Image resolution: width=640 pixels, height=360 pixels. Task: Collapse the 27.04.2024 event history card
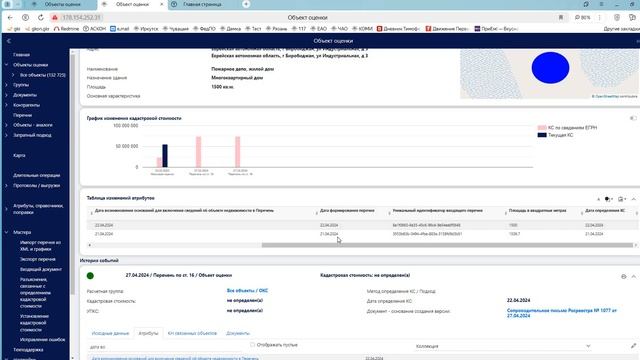pos(633,277)
